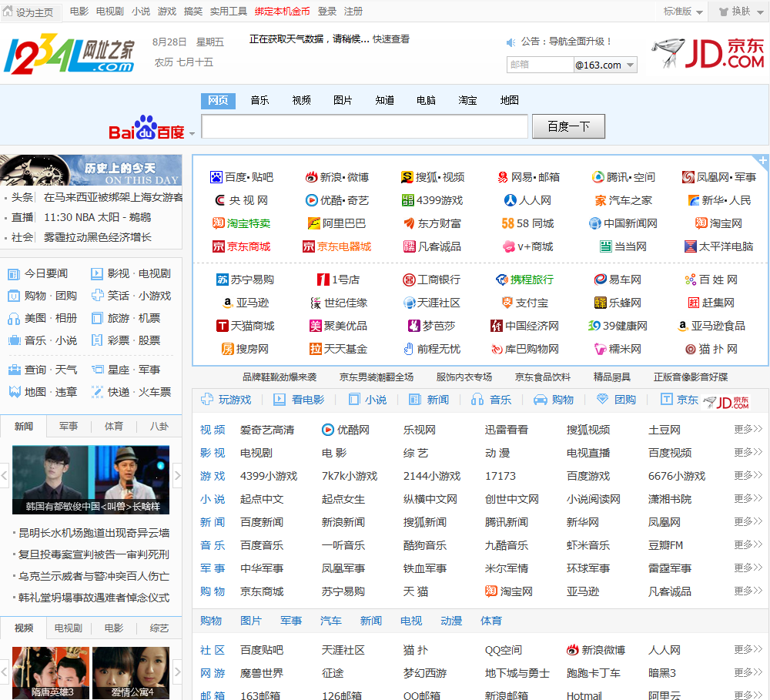The width and height of the screenshot is (770, 700).
Task: Open 4399游戏 icon
Action: pos(407,200)
